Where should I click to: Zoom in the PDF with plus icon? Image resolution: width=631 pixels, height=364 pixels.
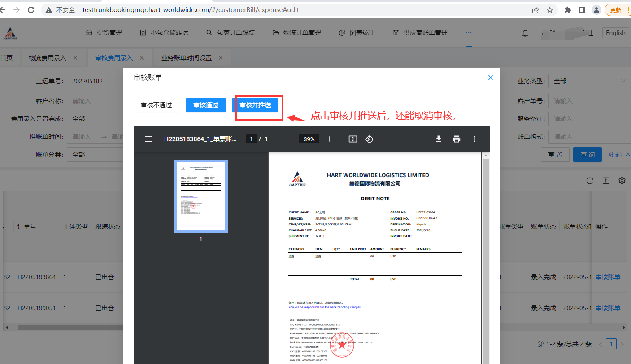tap(329, 139)
